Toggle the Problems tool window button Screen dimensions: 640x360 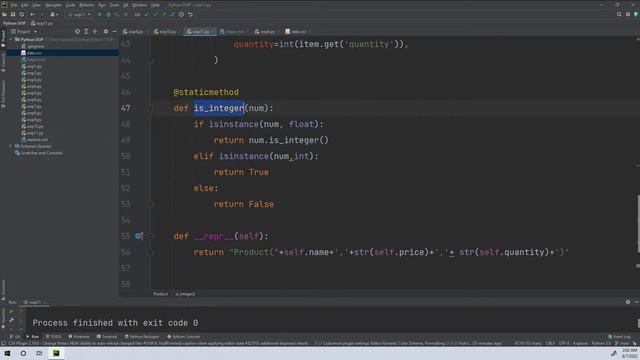pyautogui.click(x=79, y=337)
